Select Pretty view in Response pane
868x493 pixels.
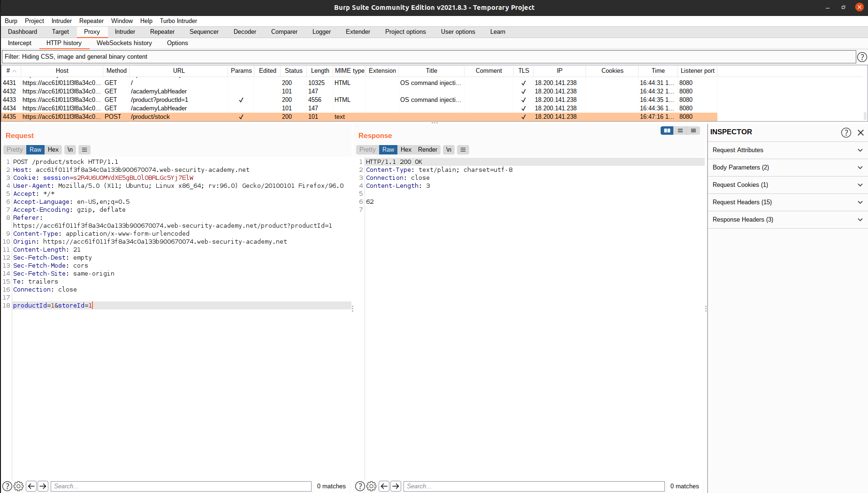367,150
